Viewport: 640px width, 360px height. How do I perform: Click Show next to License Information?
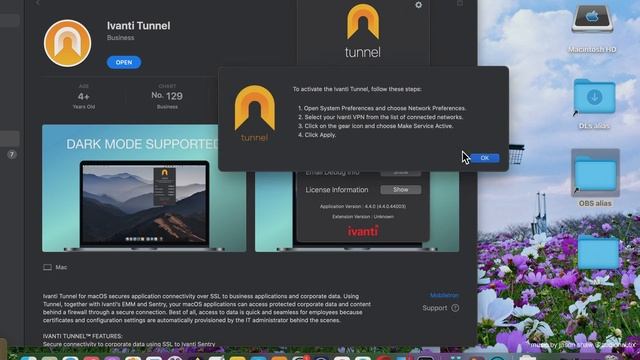[x=400, y=190]
